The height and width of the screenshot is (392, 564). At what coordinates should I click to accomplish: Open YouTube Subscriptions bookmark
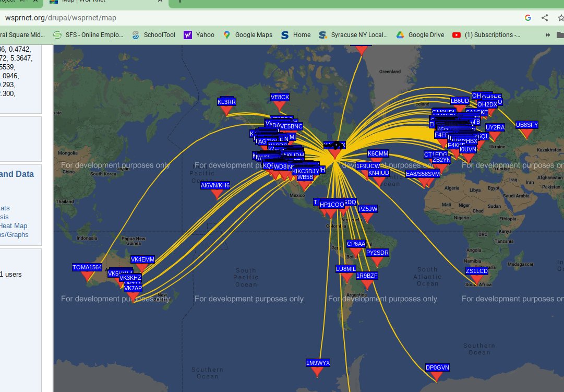[486, 35]
